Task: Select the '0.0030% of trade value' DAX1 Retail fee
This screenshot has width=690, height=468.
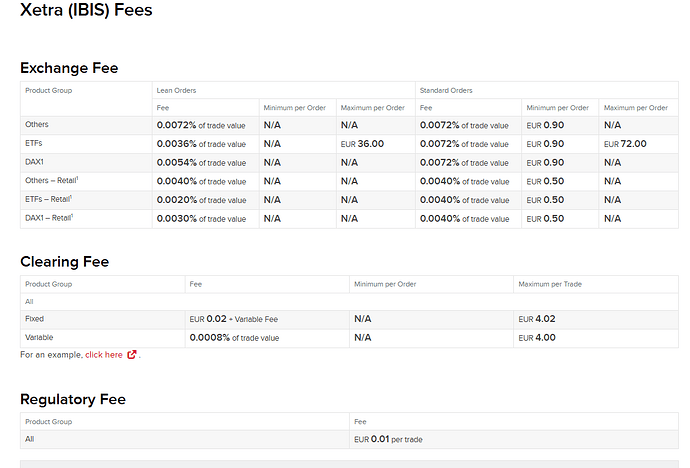Action: [x=201, y=219]
